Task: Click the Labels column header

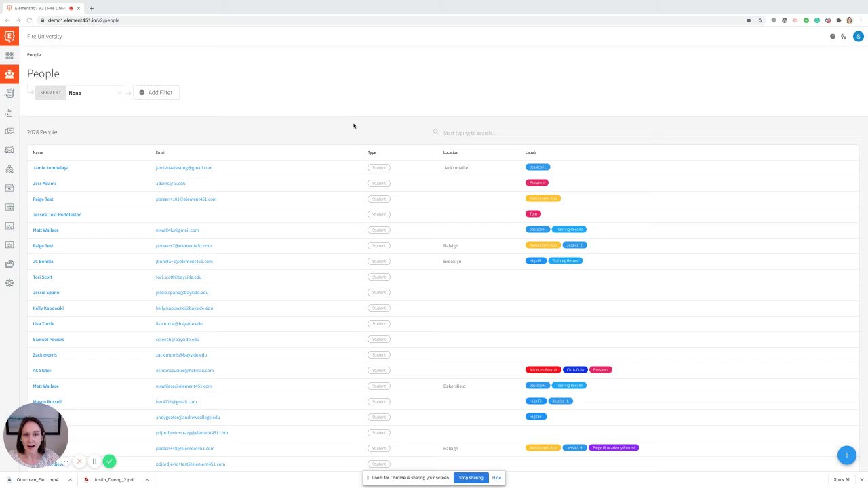Action: [531, 152]
